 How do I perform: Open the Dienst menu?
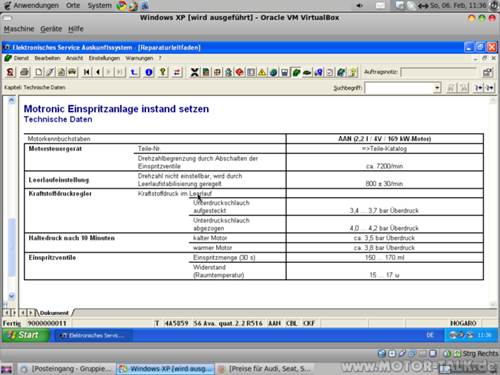click(21, 58)
